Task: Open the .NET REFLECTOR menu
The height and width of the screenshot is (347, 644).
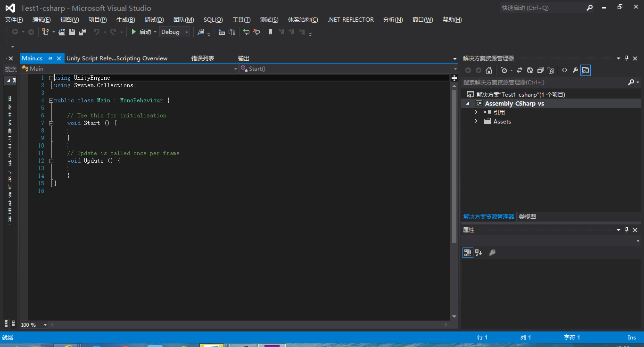Action: click(x=350, y=20)
